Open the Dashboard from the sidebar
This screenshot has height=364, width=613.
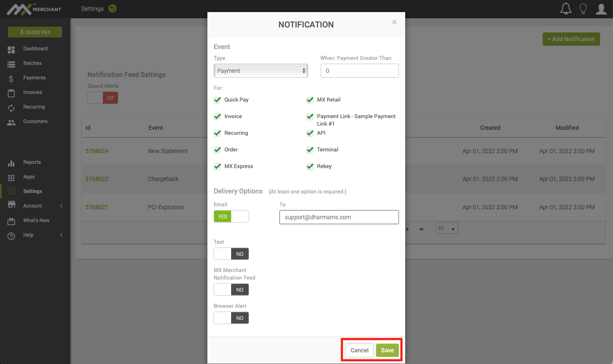coord(35,49)
